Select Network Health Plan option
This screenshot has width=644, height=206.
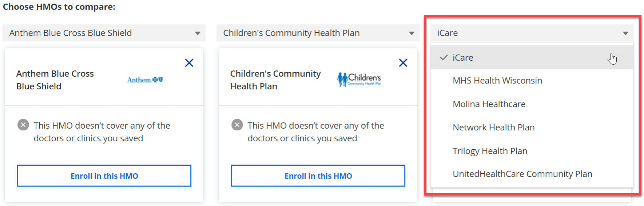tap(493, 128)
